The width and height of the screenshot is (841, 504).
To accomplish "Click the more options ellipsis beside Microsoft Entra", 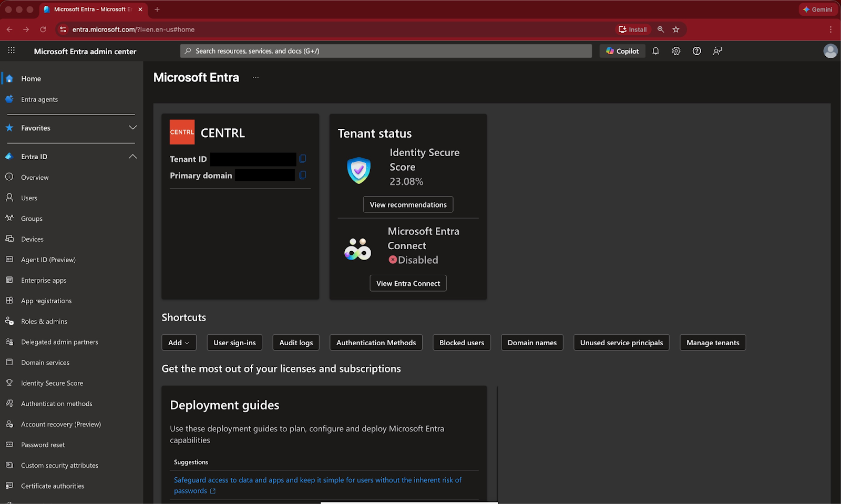I will pos(255,77).
